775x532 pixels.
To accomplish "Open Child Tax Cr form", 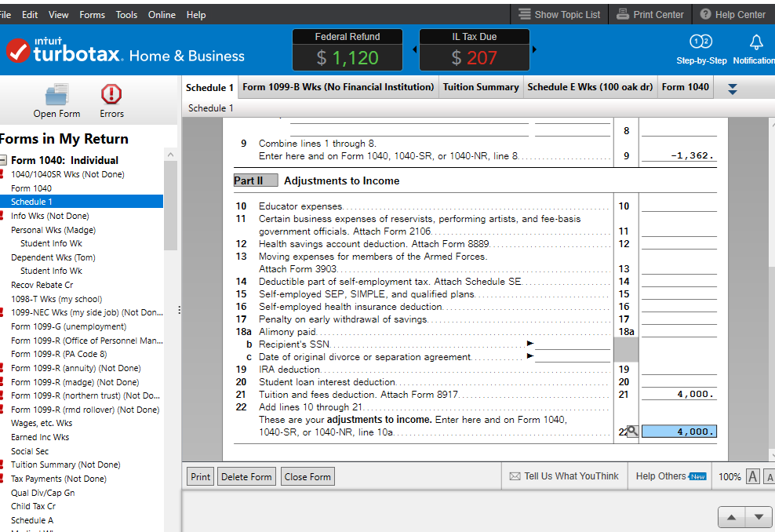I will coord(33,506).
